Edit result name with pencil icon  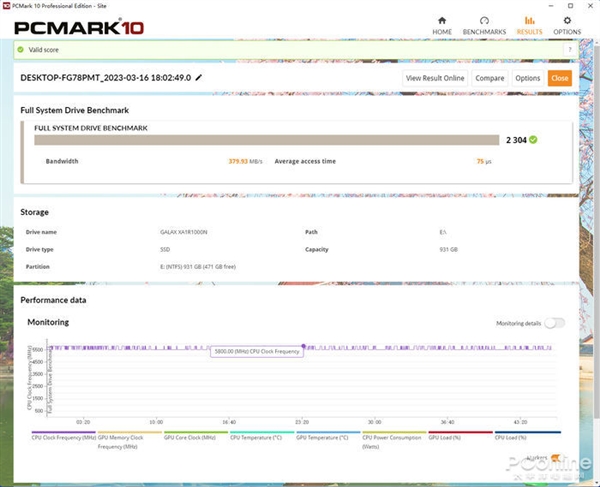pos(199,78)
